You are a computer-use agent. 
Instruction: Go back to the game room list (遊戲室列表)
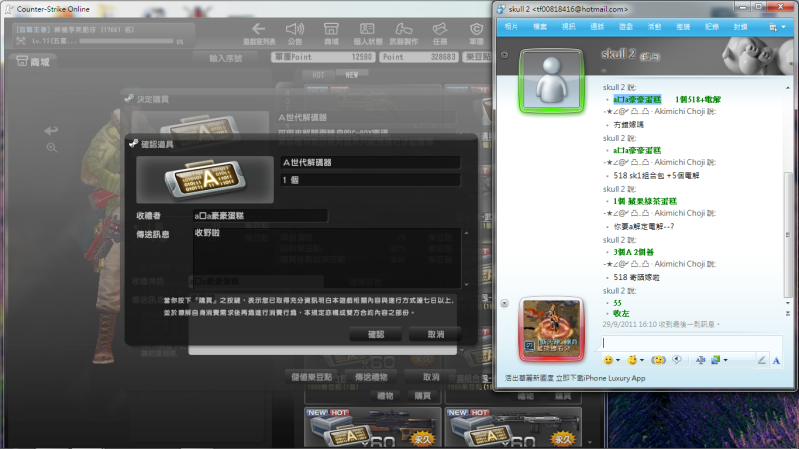[x=259, y=34]
